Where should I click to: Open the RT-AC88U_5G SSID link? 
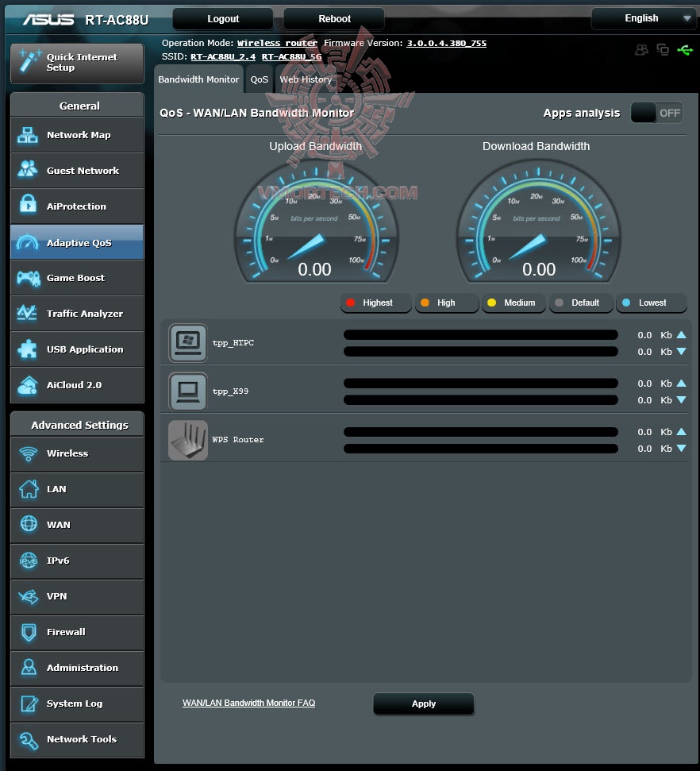(291, 56)
